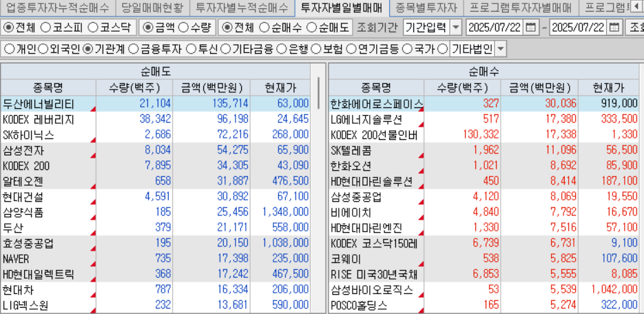The width and height of the screenshot is (644, 314).
Task: Open the 기타법인 investor dropdown
Action: [500, 50]
